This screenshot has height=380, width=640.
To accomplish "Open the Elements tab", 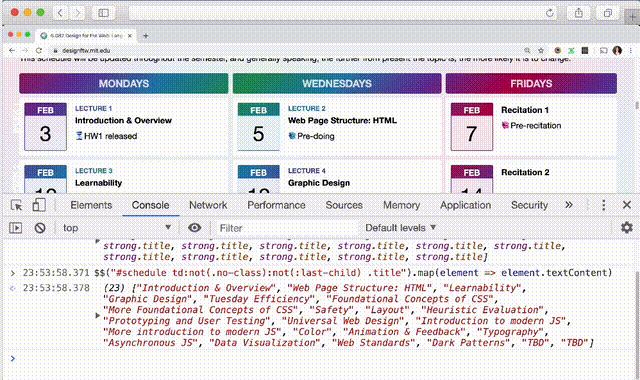I will point(91,205).
